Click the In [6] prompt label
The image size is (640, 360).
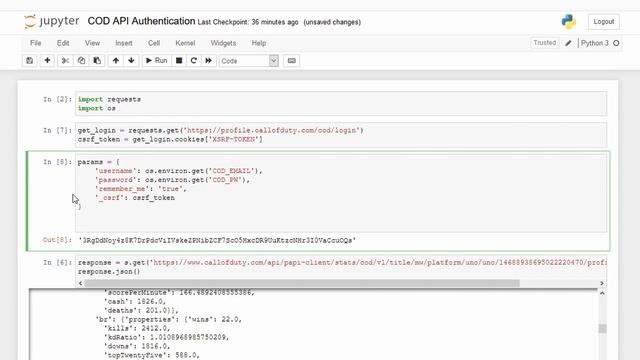tap(57, 262)
